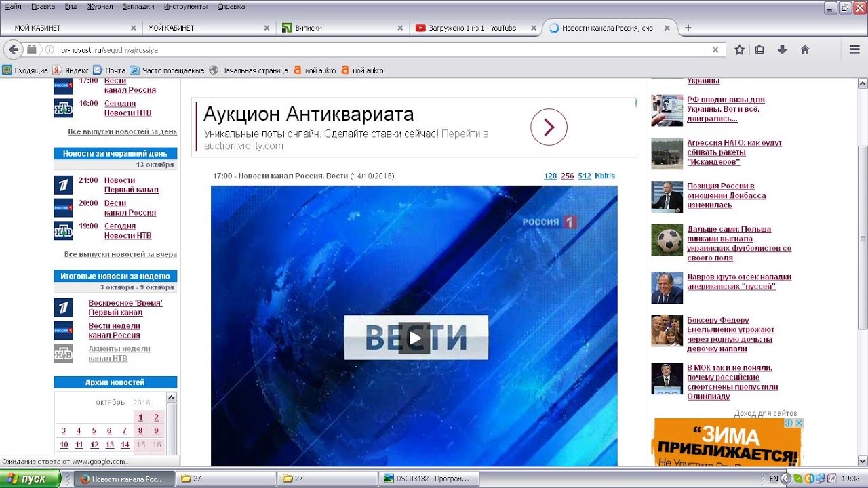This screenshot has width=868, height=488.
Task: Open Все выпуски новостей за вчера link
Action: tap(121, 254)
